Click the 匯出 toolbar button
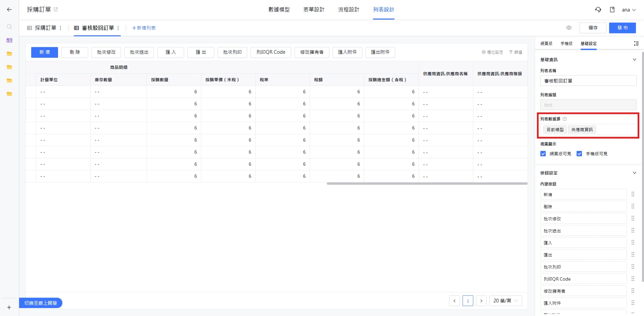 201,52
